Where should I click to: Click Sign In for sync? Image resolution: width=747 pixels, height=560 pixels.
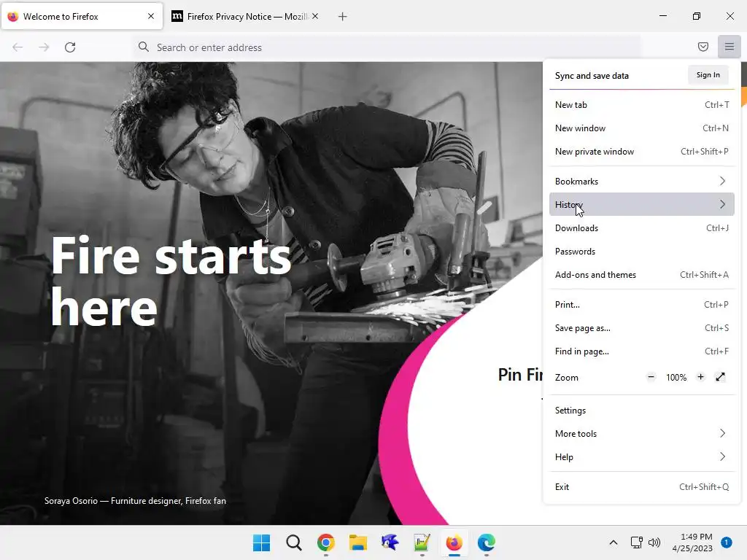coord(708,75)
